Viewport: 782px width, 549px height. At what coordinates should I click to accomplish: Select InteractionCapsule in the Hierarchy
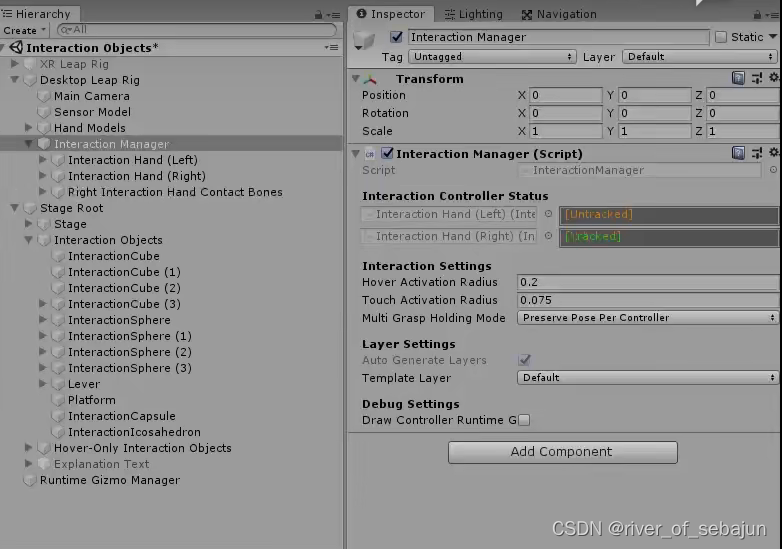tap(122, 416)
